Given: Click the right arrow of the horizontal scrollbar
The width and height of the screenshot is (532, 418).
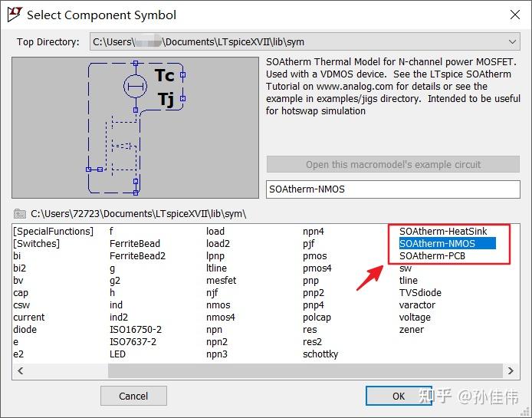Looking at the screenshot, I should coord(511,370).
